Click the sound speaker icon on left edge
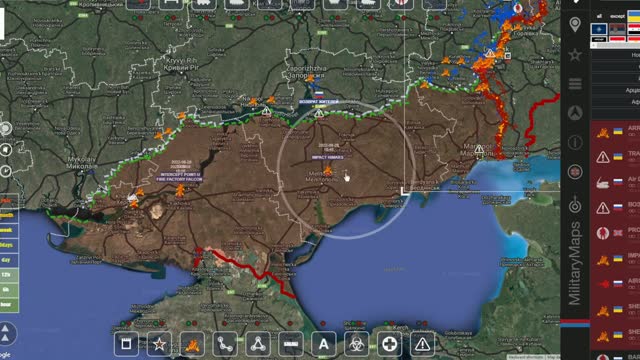Image resolution: width=640 pixels, height=360 pixels. 5,150
